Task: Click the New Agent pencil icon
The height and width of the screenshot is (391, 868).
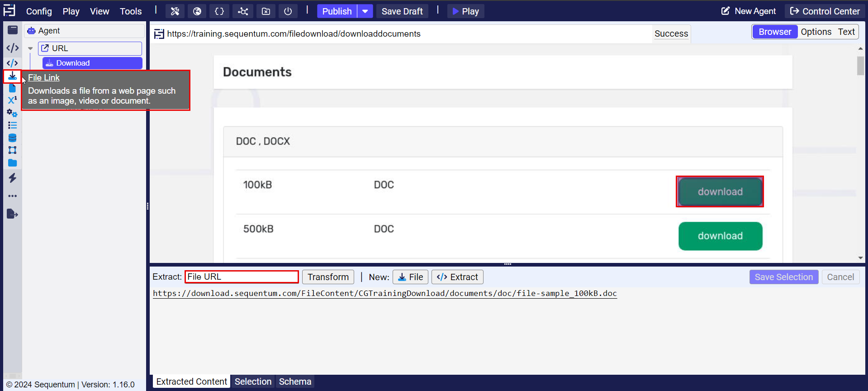Action: pyautogui.click(x=726, y=11)
